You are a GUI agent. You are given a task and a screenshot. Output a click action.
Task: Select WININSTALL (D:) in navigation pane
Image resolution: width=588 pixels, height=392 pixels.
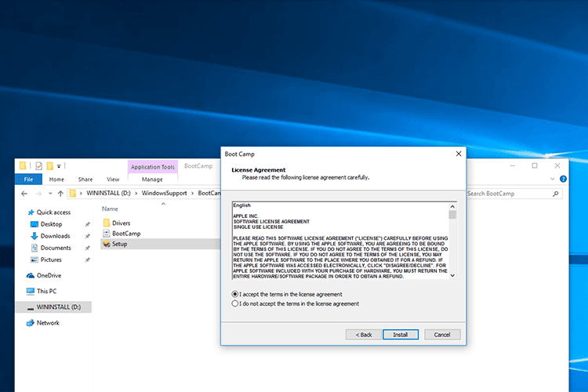click(x=53, y=307)
